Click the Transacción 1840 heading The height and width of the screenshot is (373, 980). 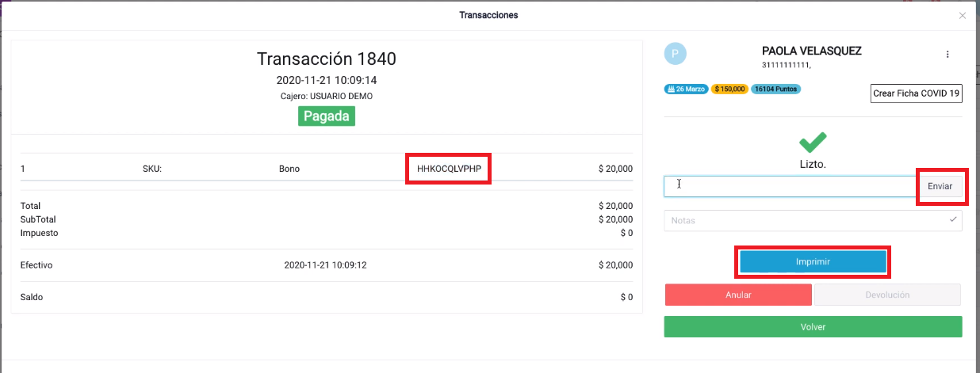pos(327,59)
